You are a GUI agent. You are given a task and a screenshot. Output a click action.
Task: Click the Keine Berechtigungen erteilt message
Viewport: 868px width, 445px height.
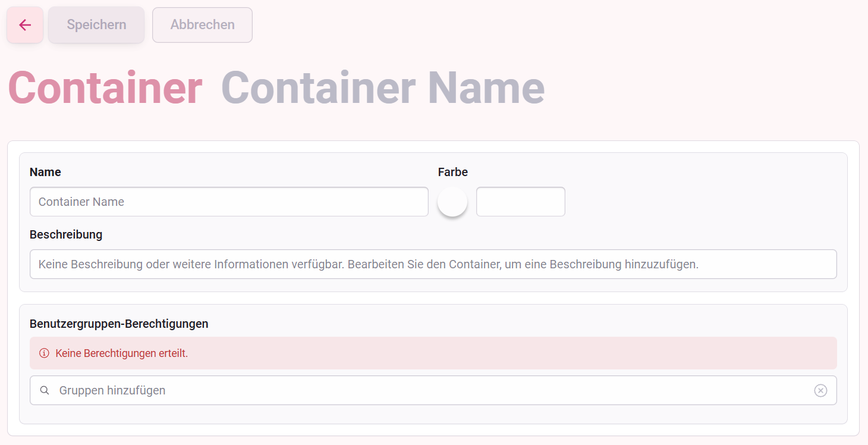121,353
